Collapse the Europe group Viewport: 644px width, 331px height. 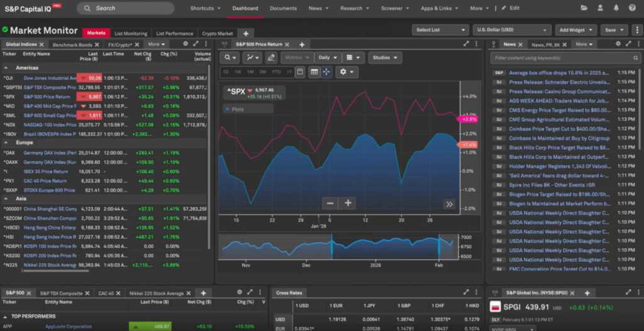tap(7, 143)
